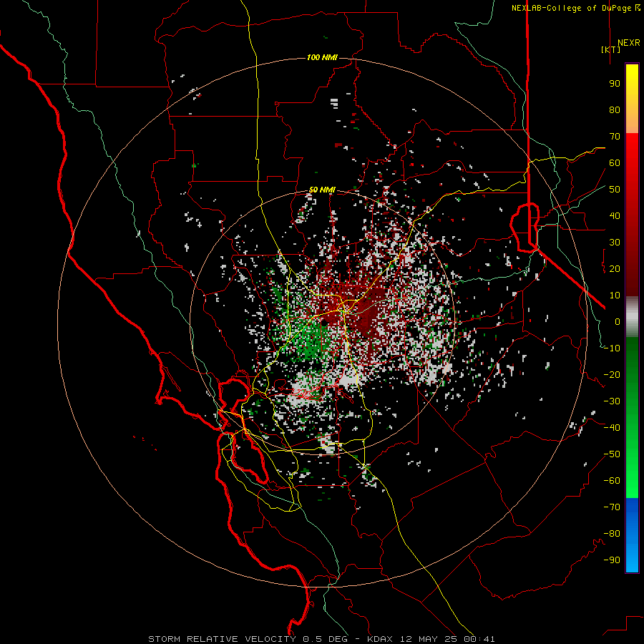Click the "-20" scale value
Image resolution: width=644 pixels, height=644 pixels.
[612, 375]
